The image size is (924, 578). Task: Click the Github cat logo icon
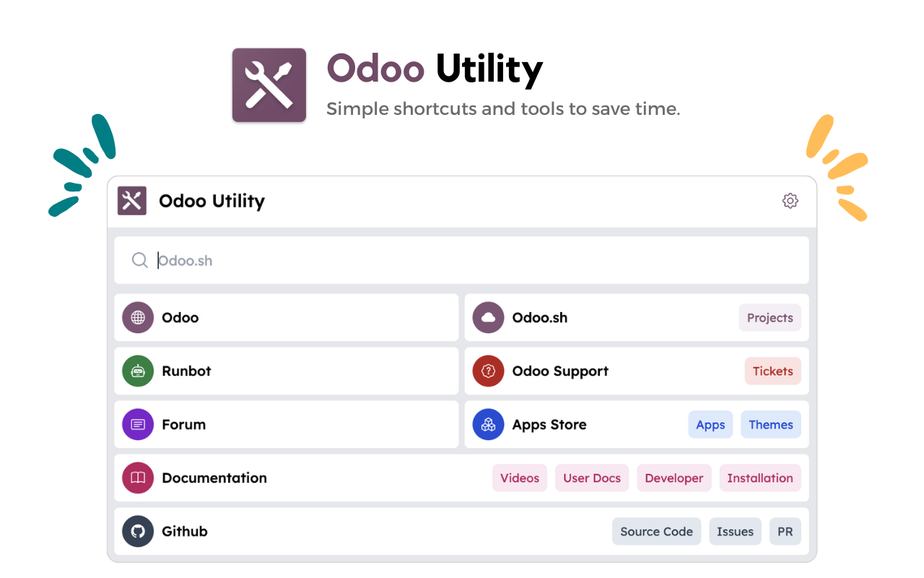(138, 531)
